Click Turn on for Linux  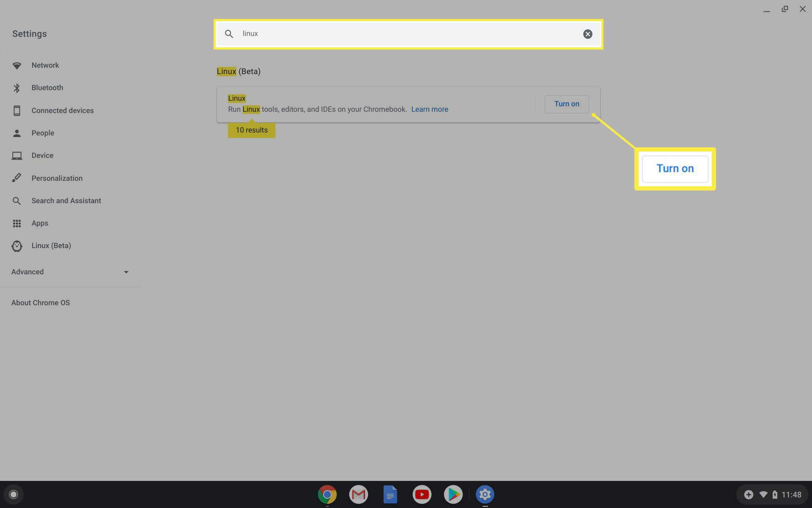[x=567, y=104]
